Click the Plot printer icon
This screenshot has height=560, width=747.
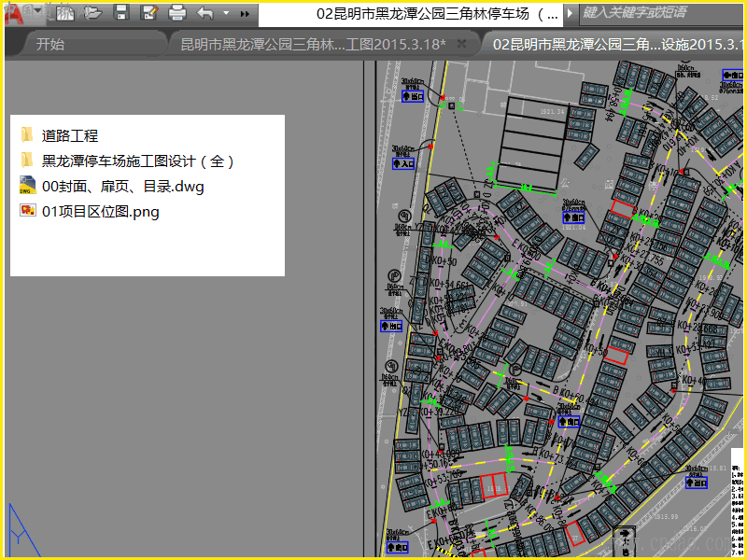point(176,13)
